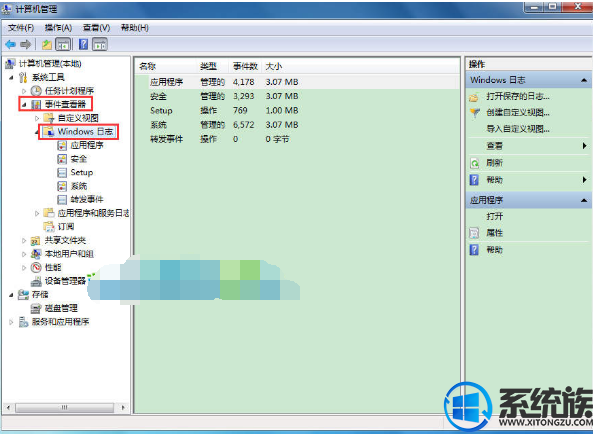Toggle the Show/Hide Console Tree icon
Image resolution: width=593 pixels, height=435 pixels.
(x=63, y=45)
